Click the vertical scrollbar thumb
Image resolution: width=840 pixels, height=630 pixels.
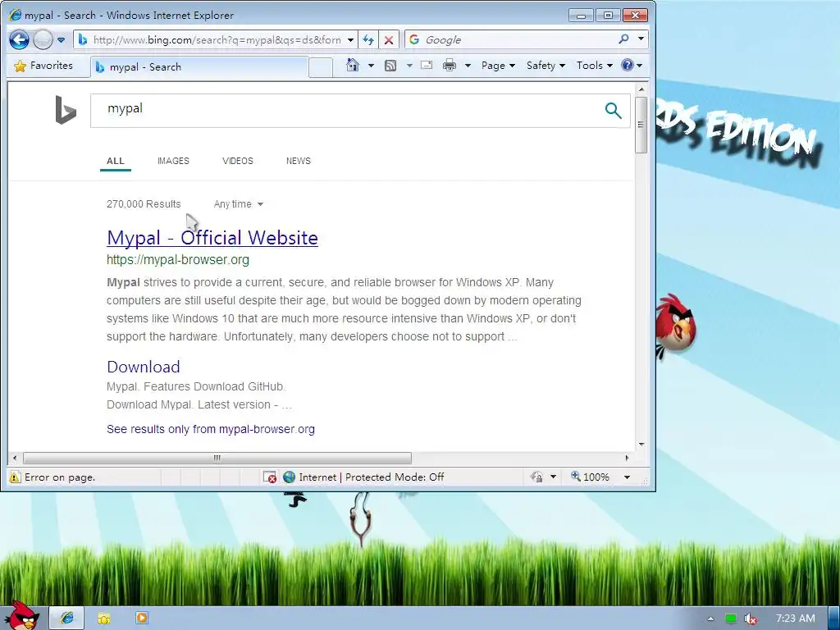(x=641, y=125)
